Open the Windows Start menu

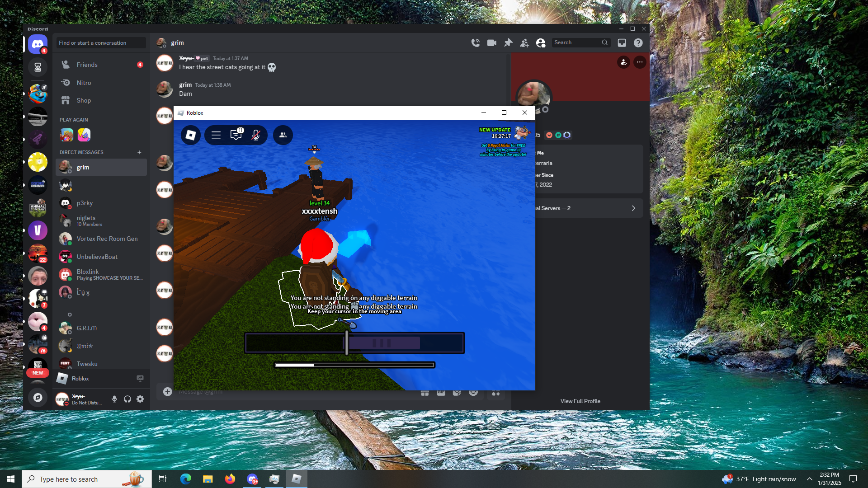click(11, 479)
